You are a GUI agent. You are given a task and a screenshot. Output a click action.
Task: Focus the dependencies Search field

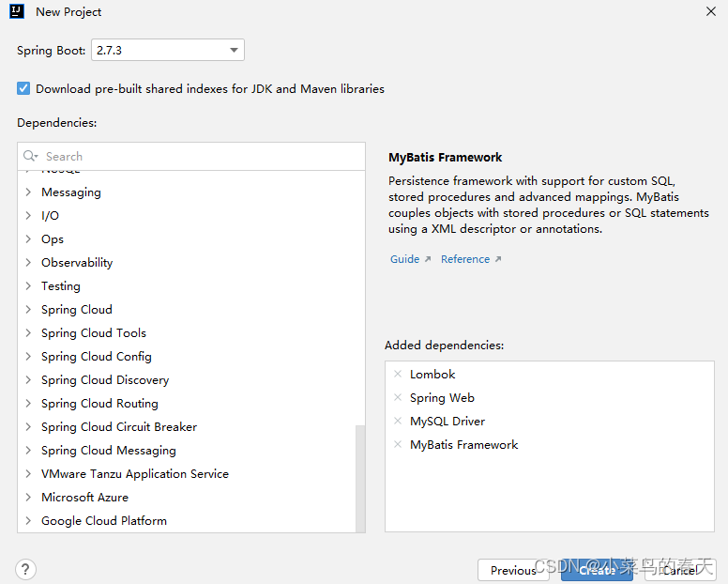point(191,156)
